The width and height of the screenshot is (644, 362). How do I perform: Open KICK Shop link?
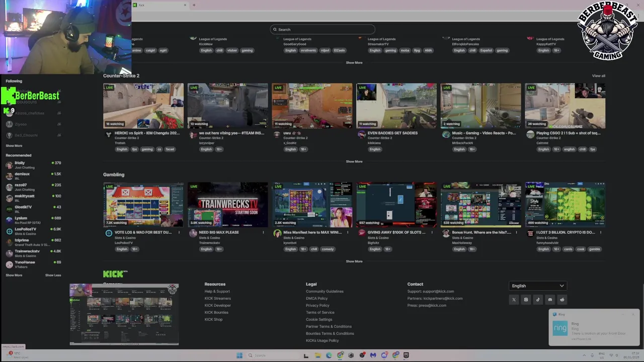coord(213,320)
